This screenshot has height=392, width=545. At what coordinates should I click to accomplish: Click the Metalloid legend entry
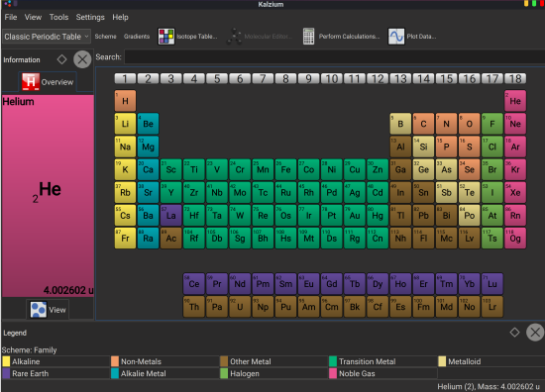[x=491, y=361]
